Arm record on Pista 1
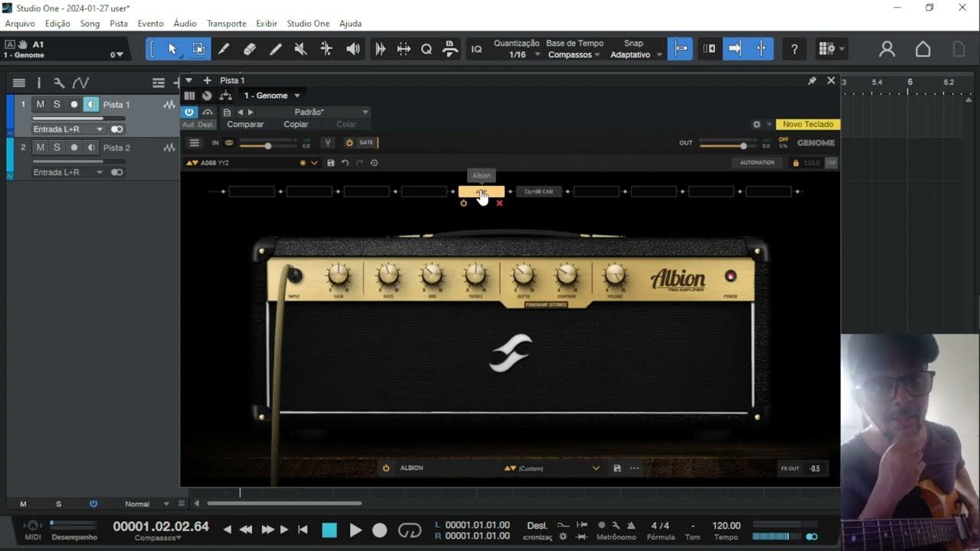The height and width of the screenshot is (551, 980). point(74,104)
